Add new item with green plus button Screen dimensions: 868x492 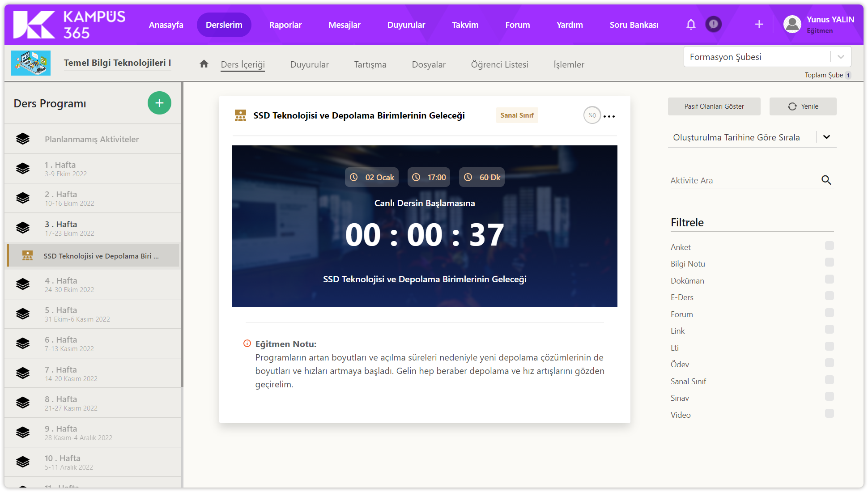[159, 103]
